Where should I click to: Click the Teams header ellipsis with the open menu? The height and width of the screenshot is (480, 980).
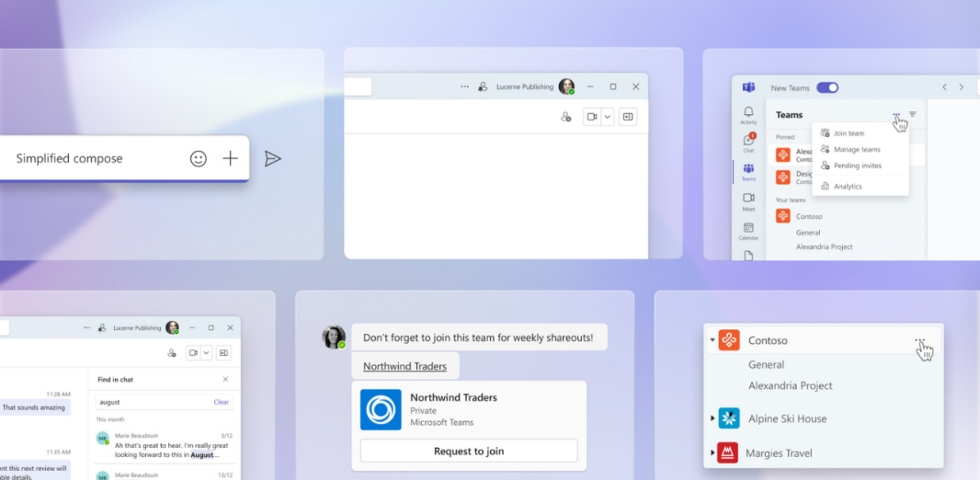click(896, 114)
